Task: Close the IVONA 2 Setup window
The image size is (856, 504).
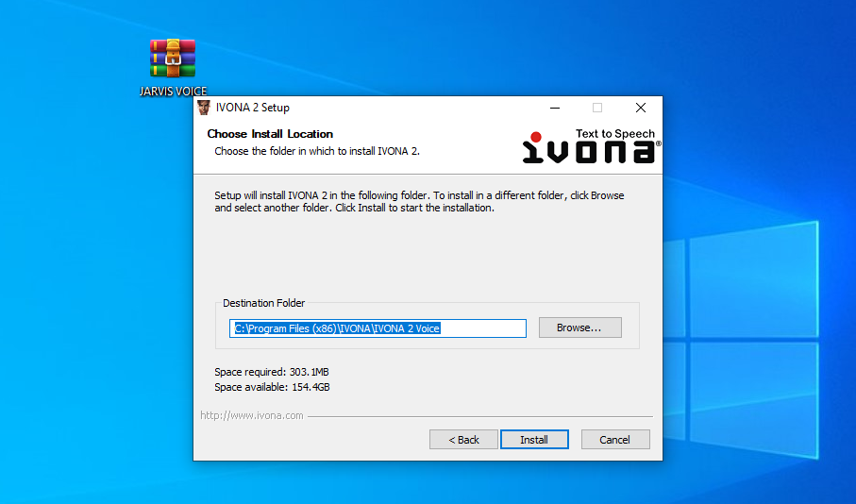Action: pos(641,108)
